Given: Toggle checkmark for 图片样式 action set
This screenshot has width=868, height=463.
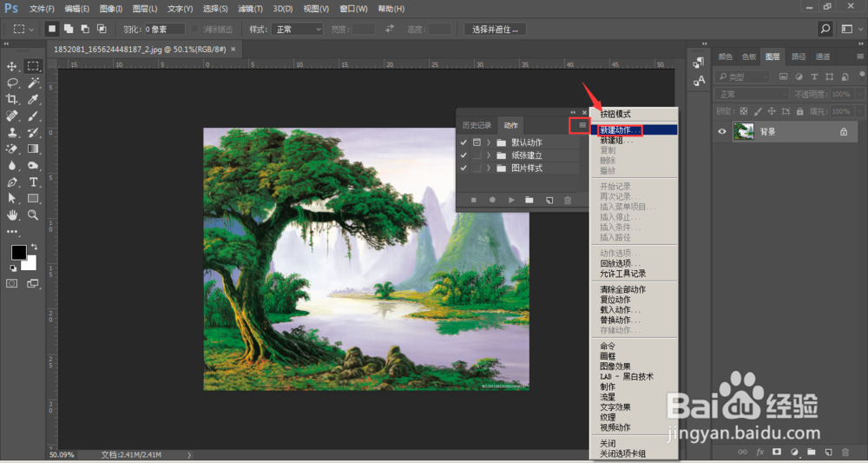Looking at the screenshot, I should click(464, 169).
